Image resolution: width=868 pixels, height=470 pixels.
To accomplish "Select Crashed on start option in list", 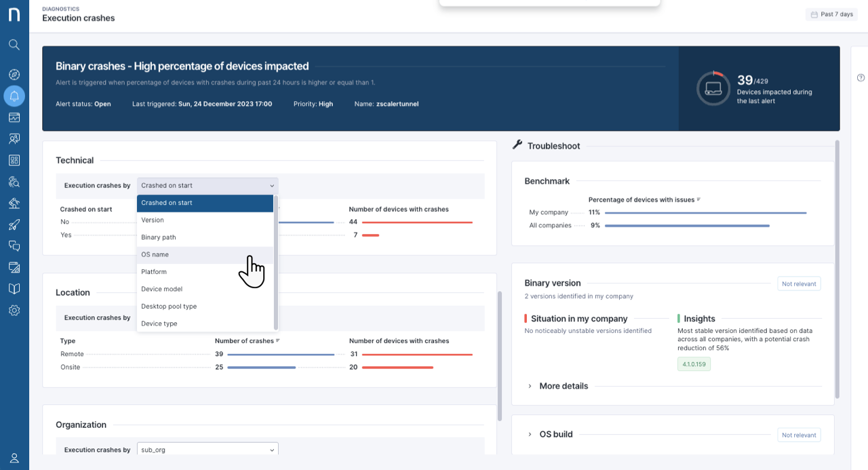I will [205, 203].
